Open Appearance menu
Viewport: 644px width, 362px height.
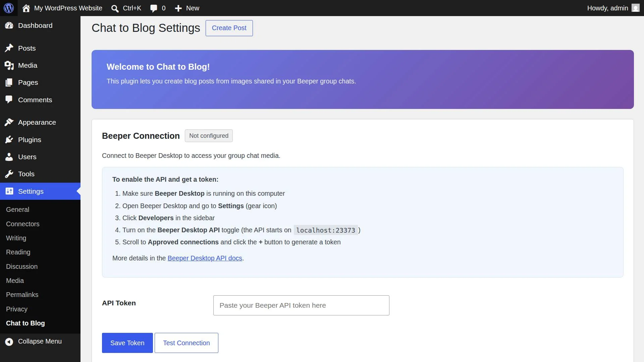click(40, 122)
